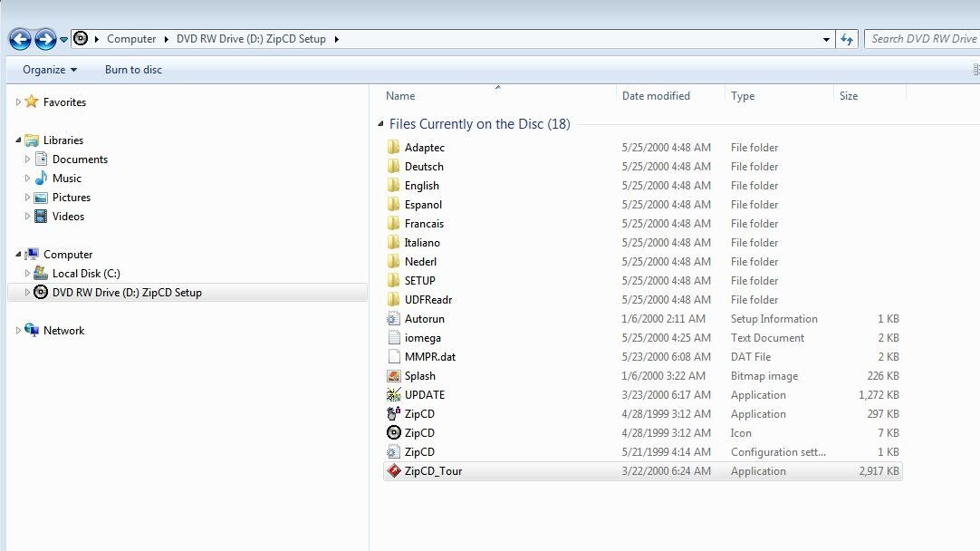Screen dimensions: 980x551
Task: Collapse the Libraries tree node
Action: tap(18, 140)
